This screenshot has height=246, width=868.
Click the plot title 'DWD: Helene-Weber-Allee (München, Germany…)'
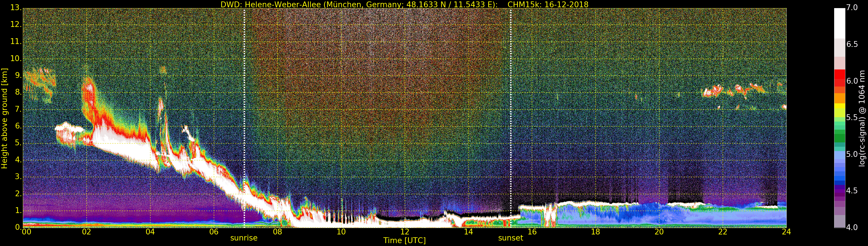(359, 5)
